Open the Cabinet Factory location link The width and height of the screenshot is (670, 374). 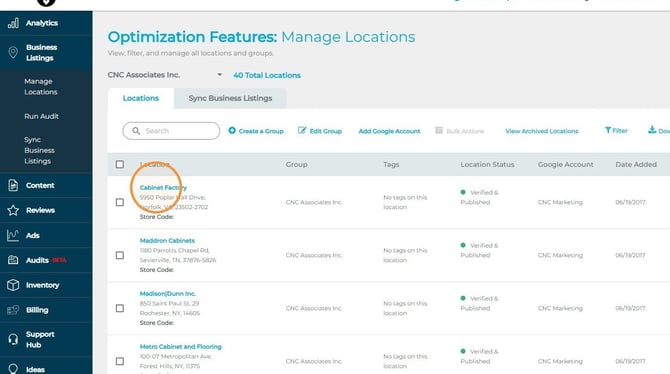click(163, 188)
